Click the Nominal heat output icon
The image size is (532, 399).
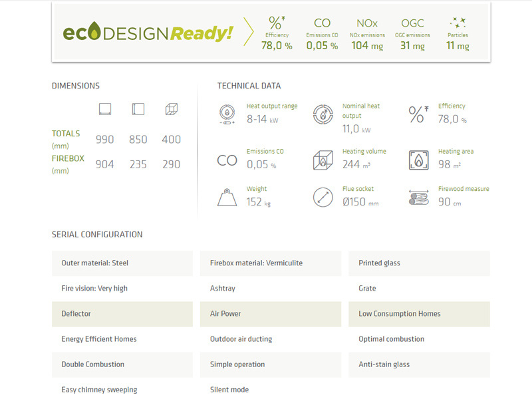[323, 114]
